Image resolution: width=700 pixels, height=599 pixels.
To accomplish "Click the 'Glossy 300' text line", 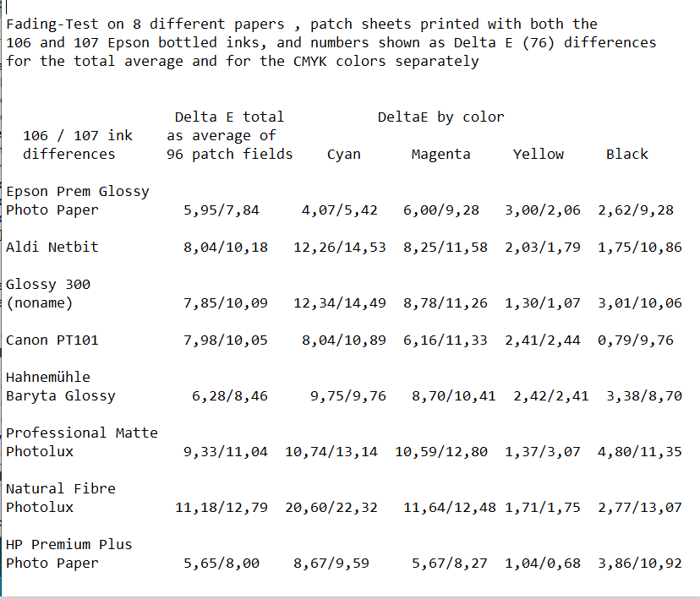I will (47, 284).
